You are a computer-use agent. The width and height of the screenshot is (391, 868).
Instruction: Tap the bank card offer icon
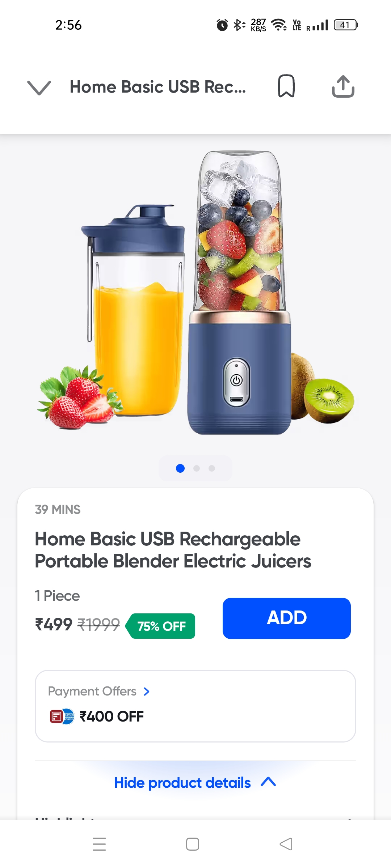pos(62,716)
